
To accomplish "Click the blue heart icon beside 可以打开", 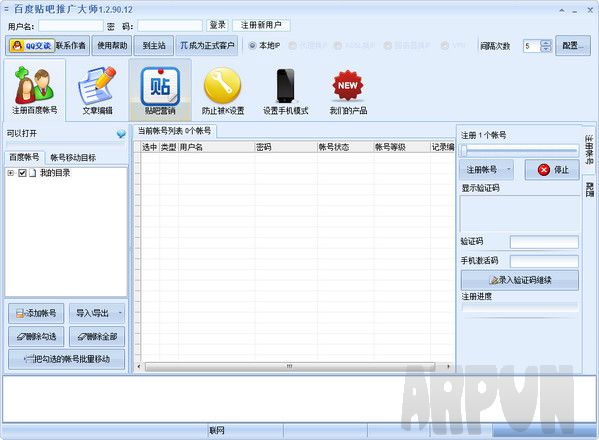I will (121, 134).
